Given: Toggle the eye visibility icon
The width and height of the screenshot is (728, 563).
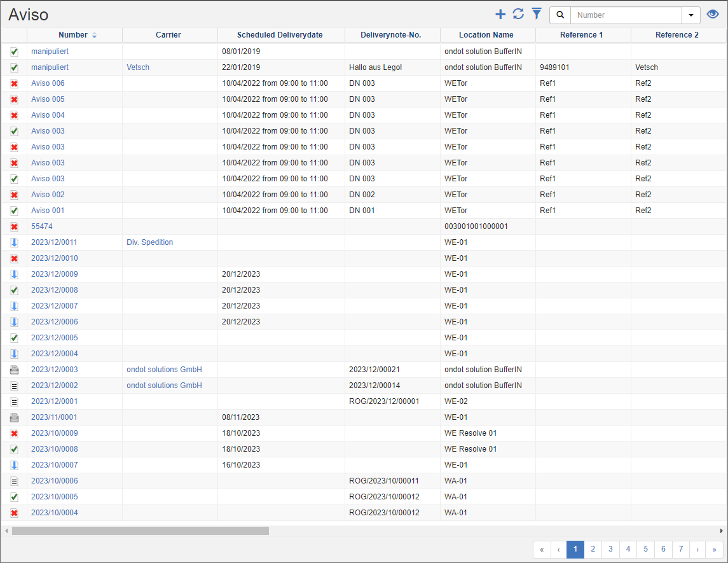Looking at the screenshot, I should point(713,15).
